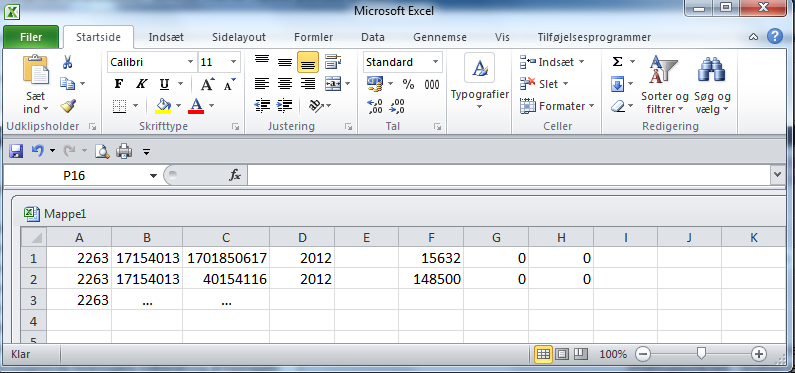Insert function with fx button
Viewport: 795px width, 373px height.
[x=235, y=176]
